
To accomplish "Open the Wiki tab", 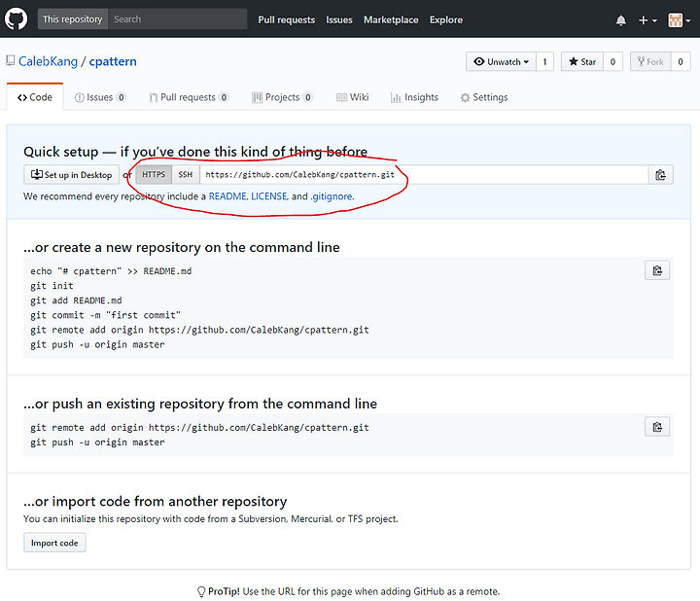I will click(353, 97).
